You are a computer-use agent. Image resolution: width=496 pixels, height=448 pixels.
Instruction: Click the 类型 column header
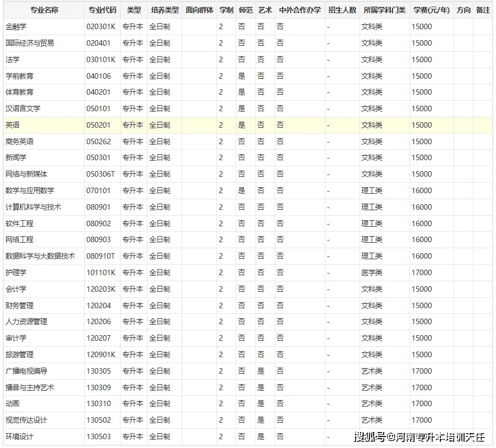pos(134,10)
